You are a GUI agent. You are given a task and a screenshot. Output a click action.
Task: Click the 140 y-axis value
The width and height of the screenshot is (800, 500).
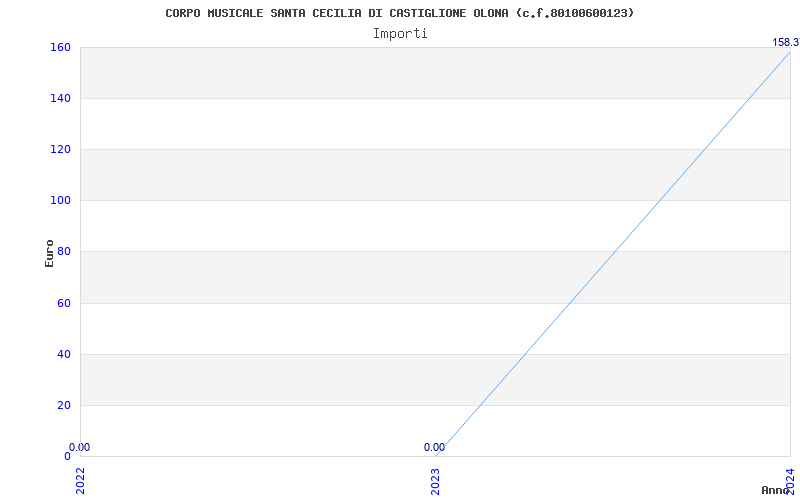60,98
